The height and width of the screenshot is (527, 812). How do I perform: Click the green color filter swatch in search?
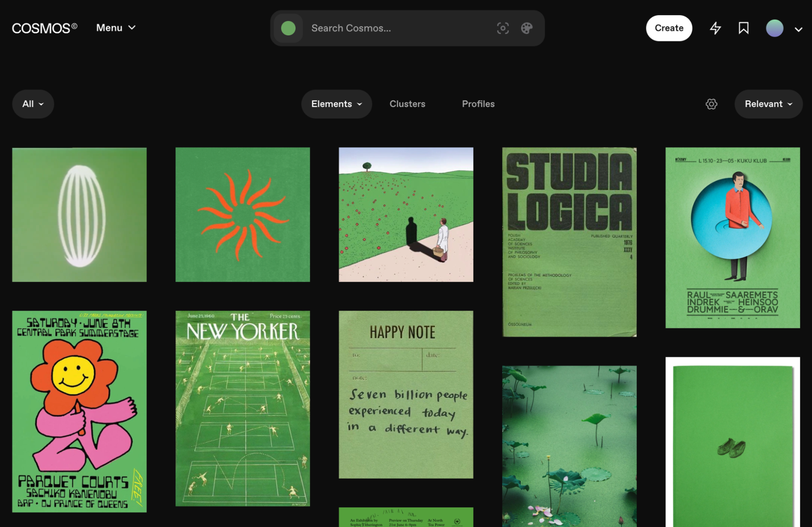click(288, 28)
